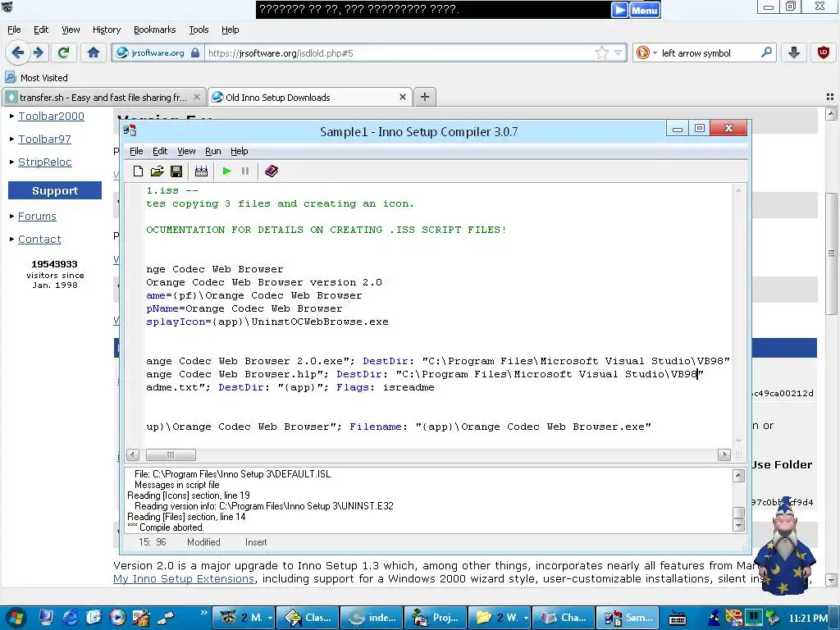Screen dimensions: 840x630
Task: Click the compiler output scroll down arrow
Action: 738,526
